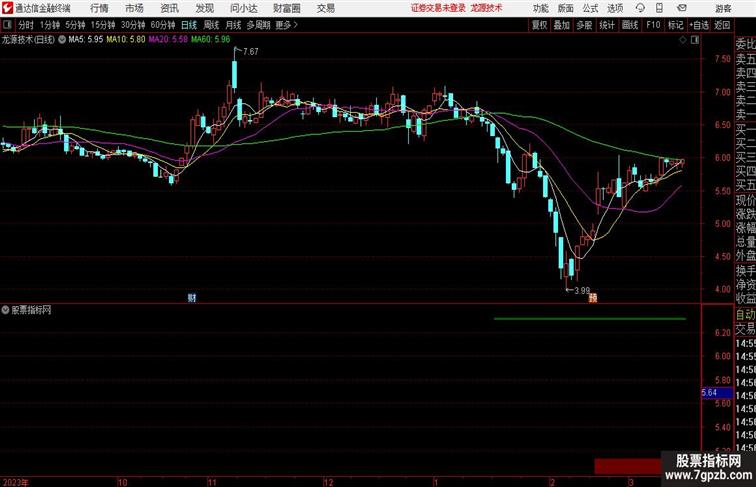Open the F10 company info button
This screenshot has height=487, width=756.
[653, 25]
